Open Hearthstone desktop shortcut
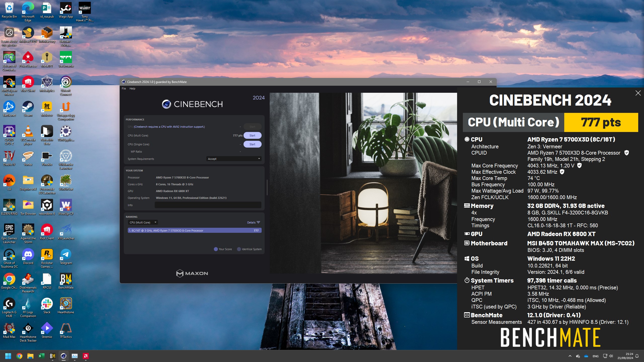 pos(66,306)
